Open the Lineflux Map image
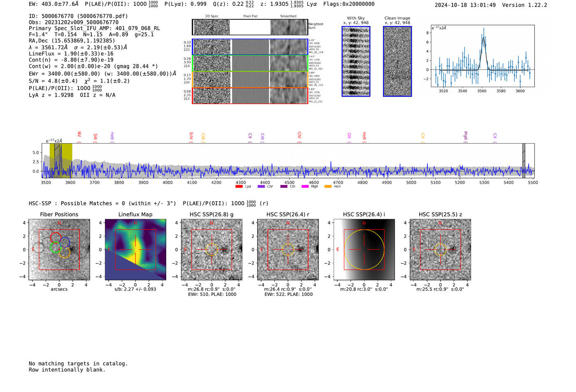This screenshot has width=576, height=392. (x=135, y=250)
